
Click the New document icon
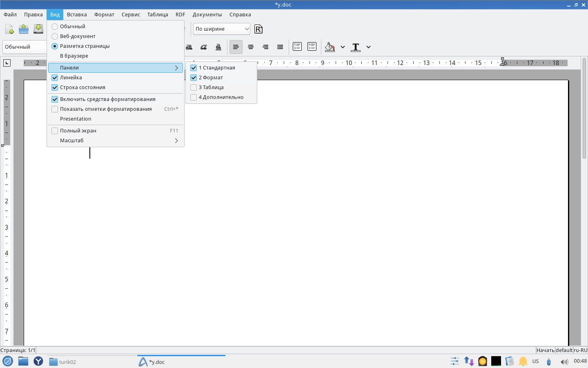click(x=9, y=29)
